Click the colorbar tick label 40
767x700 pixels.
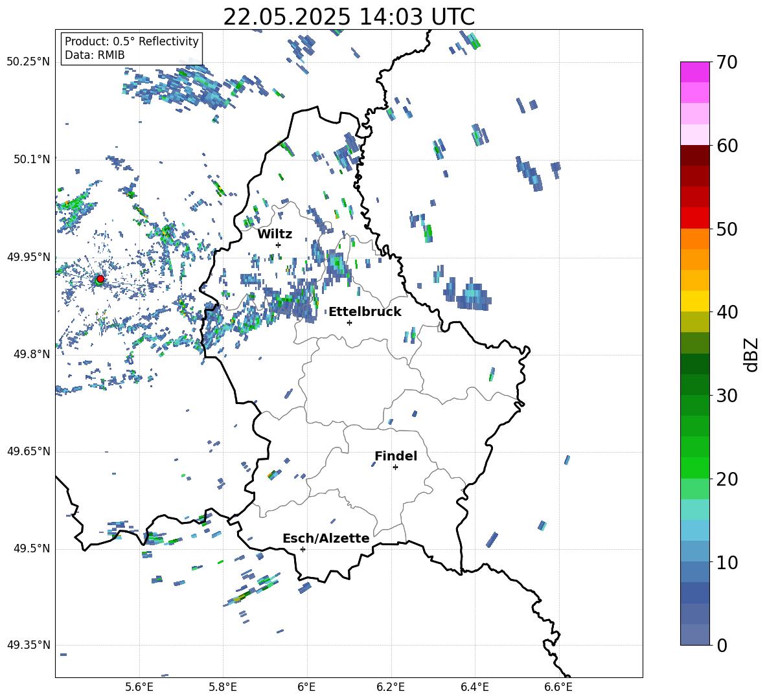click(727, 312)
